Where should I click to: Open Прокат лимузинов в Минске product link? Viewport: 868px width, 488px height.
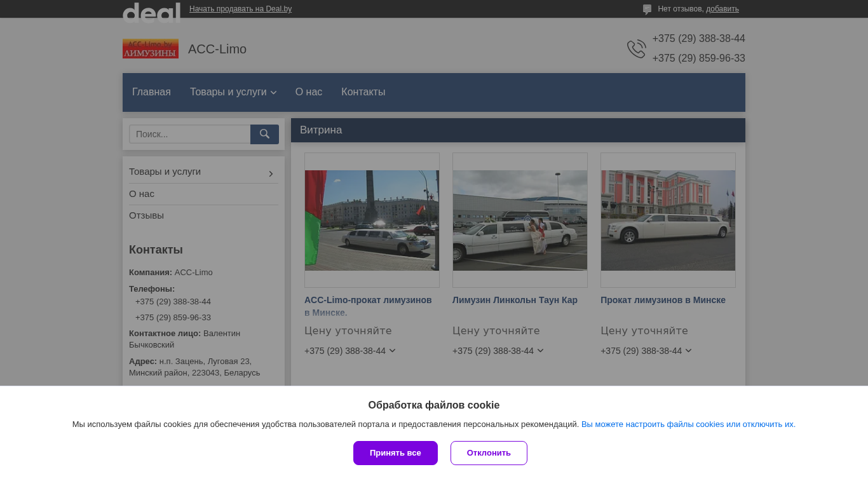click(663, 300)
